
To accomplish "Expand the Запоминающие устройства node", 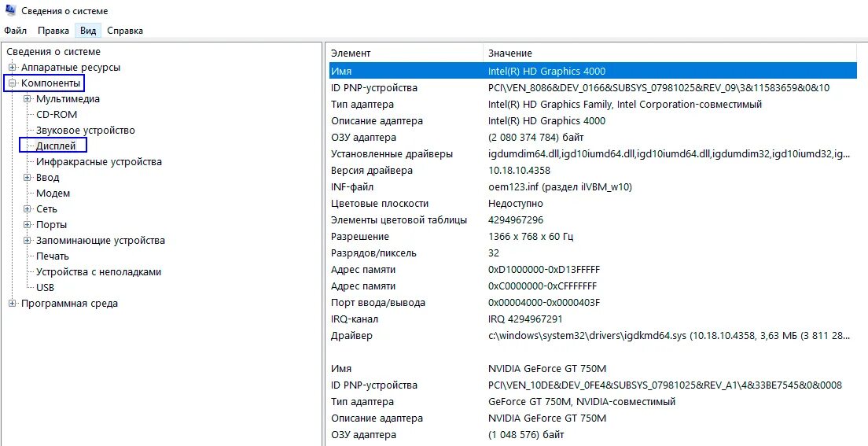I will (27, 241).
